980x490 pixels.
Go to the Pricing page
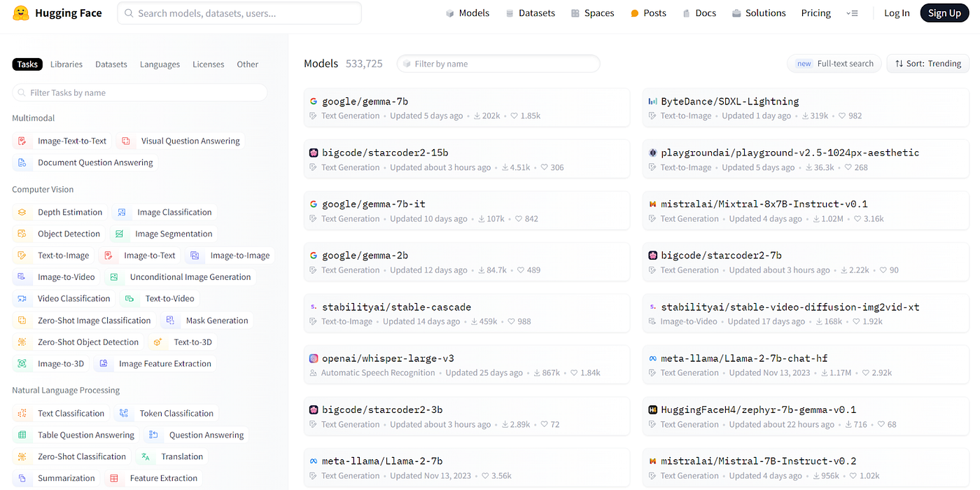tap(816, 13)
